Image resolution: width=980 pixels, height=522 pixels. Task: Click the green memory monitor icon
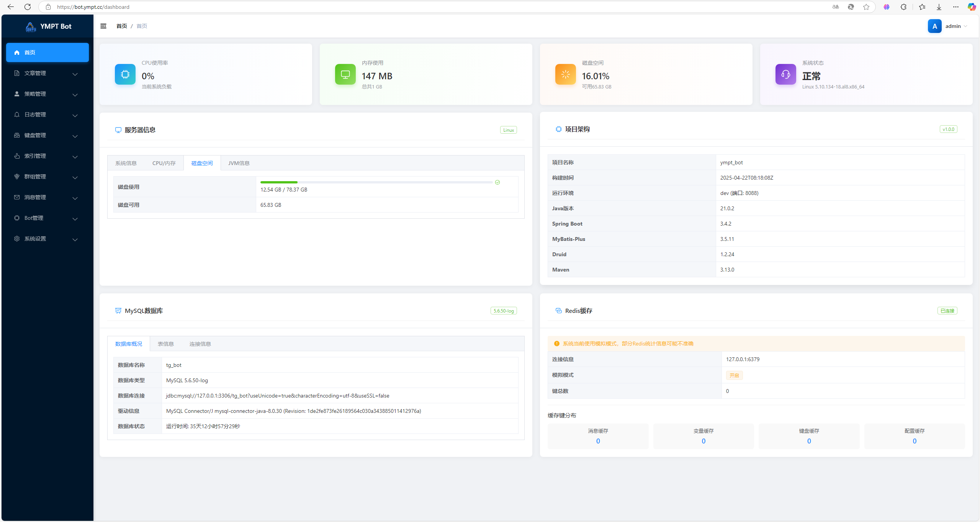coord(345,74)
